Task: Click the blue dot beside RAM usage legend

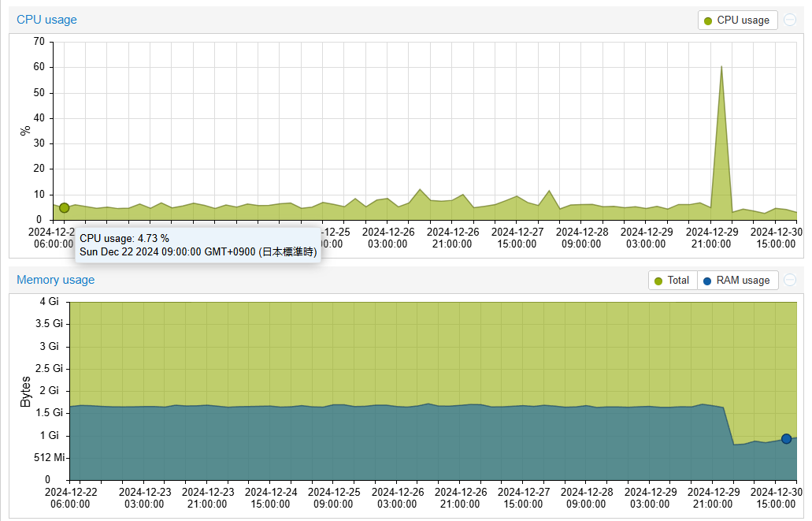Action: (x=706, y=281)
